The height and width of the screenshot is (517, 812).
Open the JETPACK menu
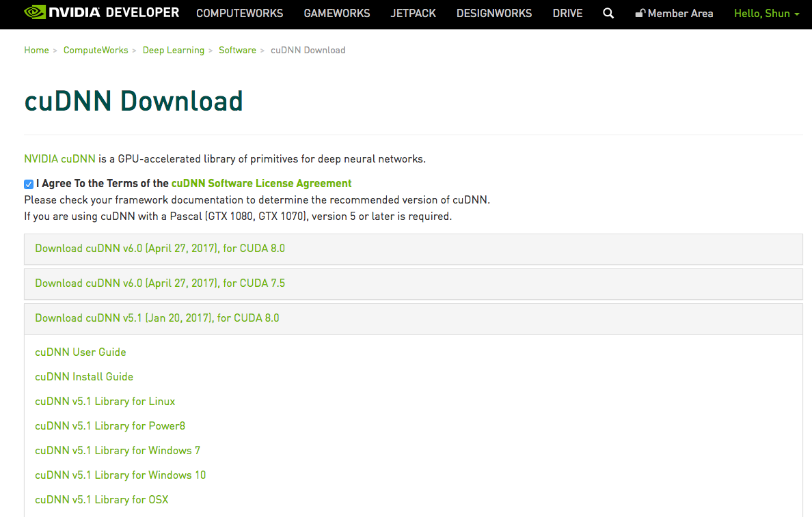pyautogui.click(x=414, y=14)
